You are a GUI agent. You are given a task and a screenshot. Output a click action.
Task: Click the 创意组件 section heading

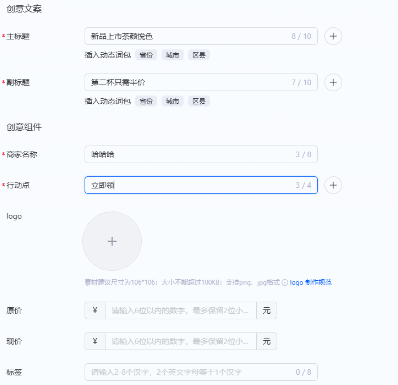(24, 127)
